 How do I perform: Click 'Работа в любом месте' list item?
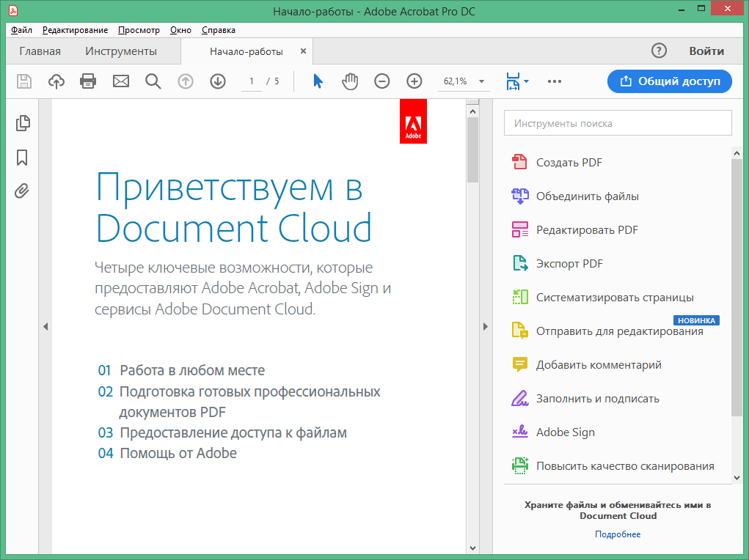click(181, 370)
